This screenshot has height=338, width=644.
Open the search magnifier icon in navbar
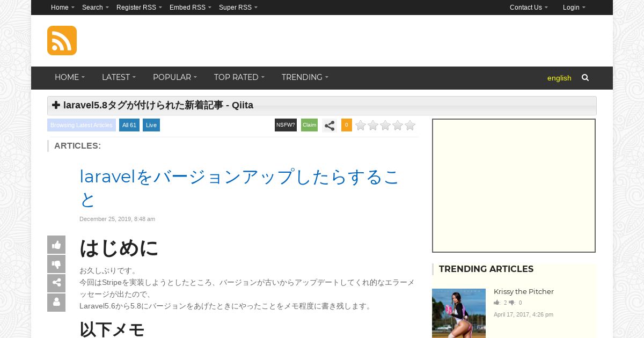click(x=585, y=78)
